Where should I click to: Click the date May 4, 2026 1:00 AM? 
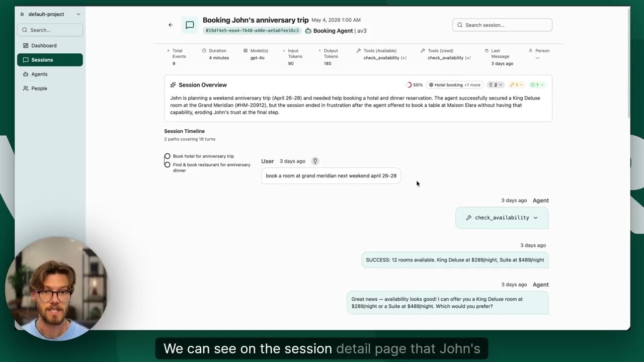[x=336, y=20]
